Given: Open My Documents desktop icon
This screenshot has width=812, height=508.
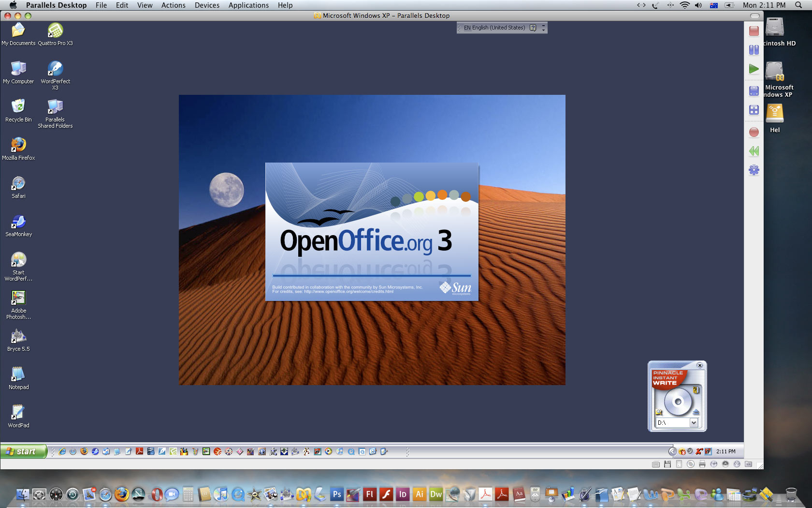Looking at the screenshot, I should [18, 34].
